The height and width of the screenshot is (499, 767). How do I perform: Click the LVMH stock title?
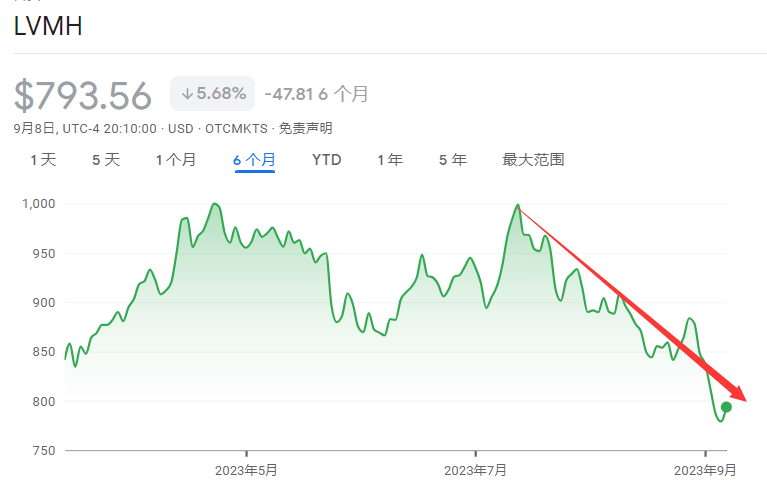click(x=48, y=27)
